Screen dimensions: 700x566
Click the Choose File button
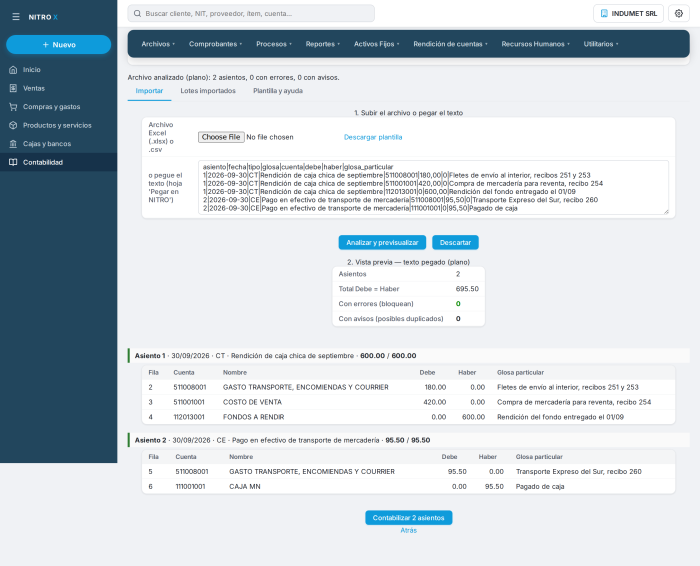coord(221,137)
